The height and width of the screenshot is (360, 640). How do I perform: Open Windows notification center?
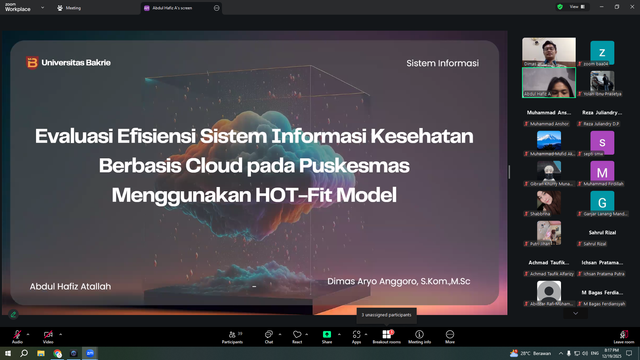point(629,353)
